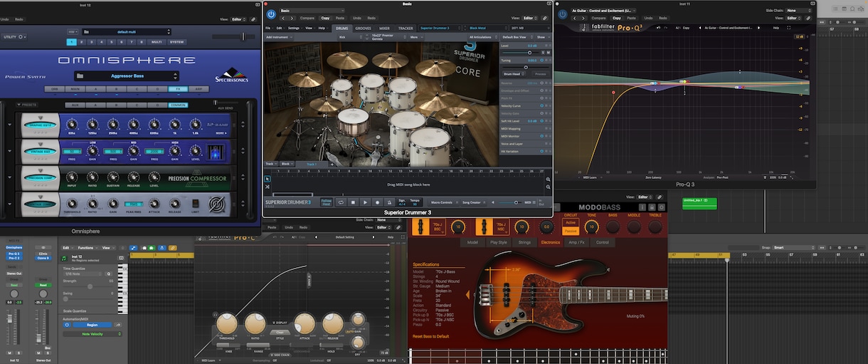Adjust the Omnisphere master volume slider
Image resolution: width=868 pixels, height=364 pixels.
232,36
